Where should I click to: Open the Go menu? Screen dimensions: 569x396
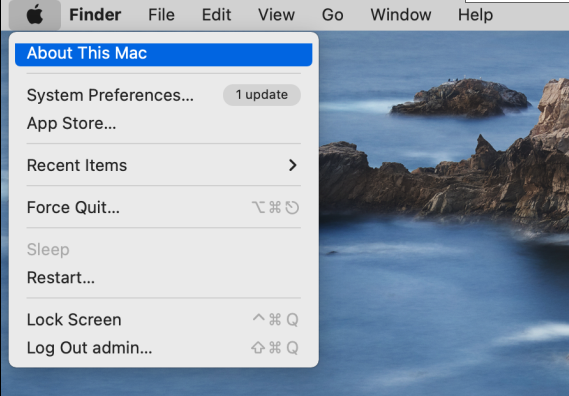[x=332, y=15]
